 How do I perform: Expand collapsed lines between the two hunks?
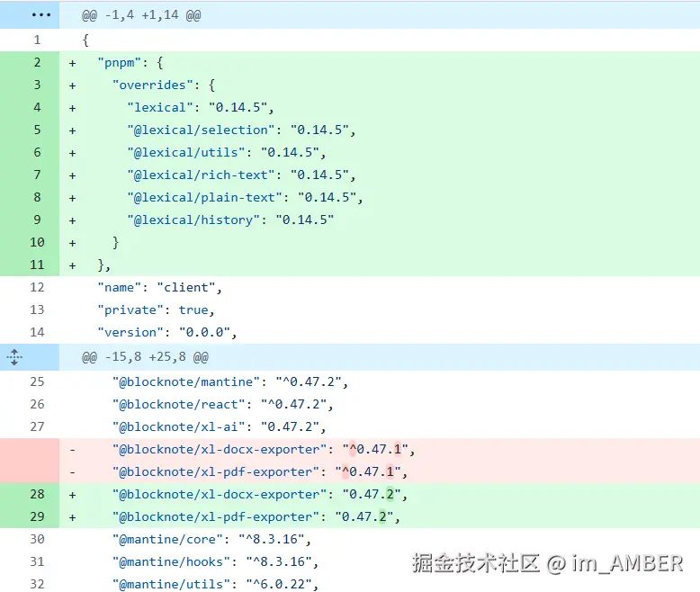(14, 357)
